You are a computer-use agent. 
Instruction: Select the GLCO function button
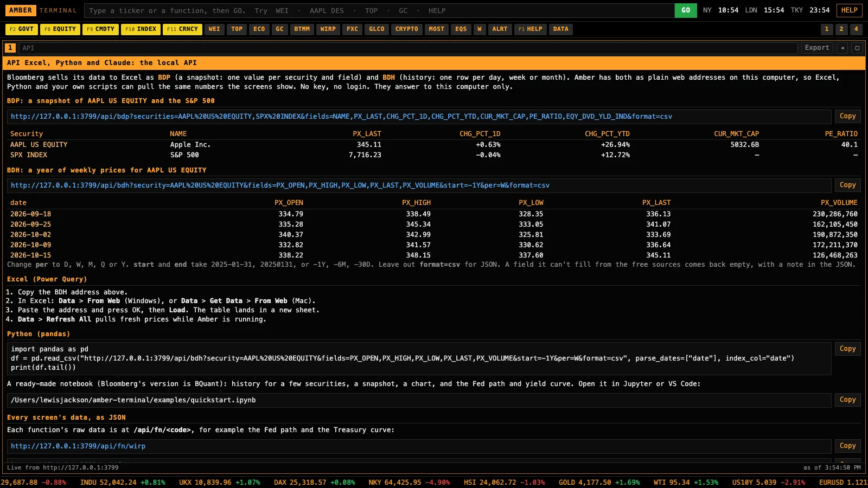pyautogui.click(x=377, y=29)
